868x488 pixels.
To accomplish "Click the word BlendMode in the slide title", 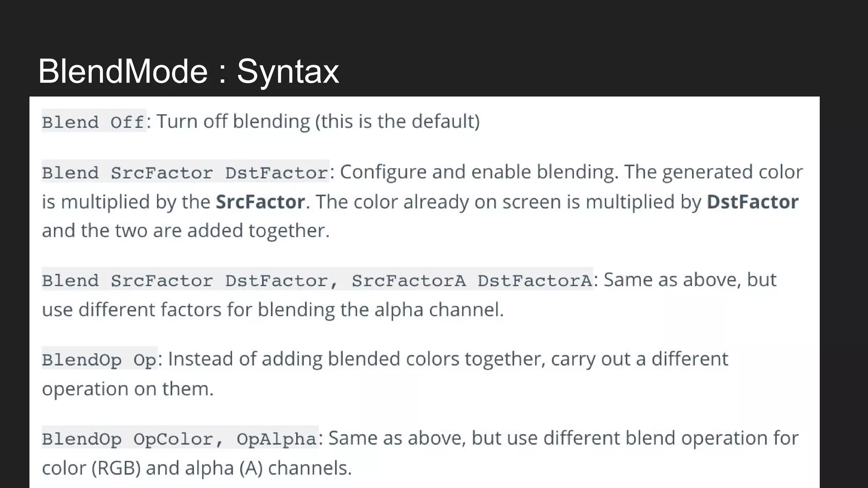I will 123,71.
